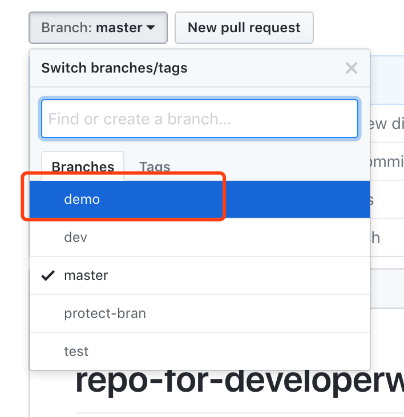Click the partially hidden 'ew di' text
Image resolution: width=404 pixels, height=417 pixels.
point(387,124)
